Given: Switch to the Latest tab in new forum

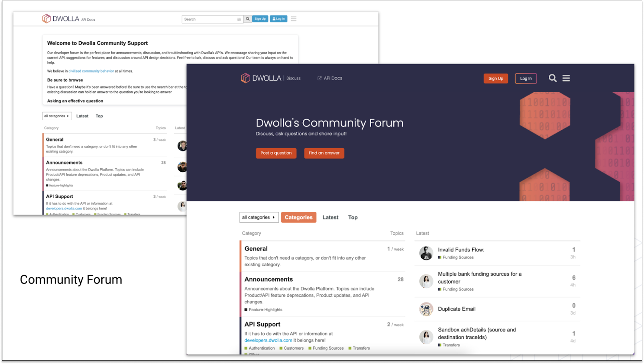Looking at the screenshot, I should click(x=330, y=217).
